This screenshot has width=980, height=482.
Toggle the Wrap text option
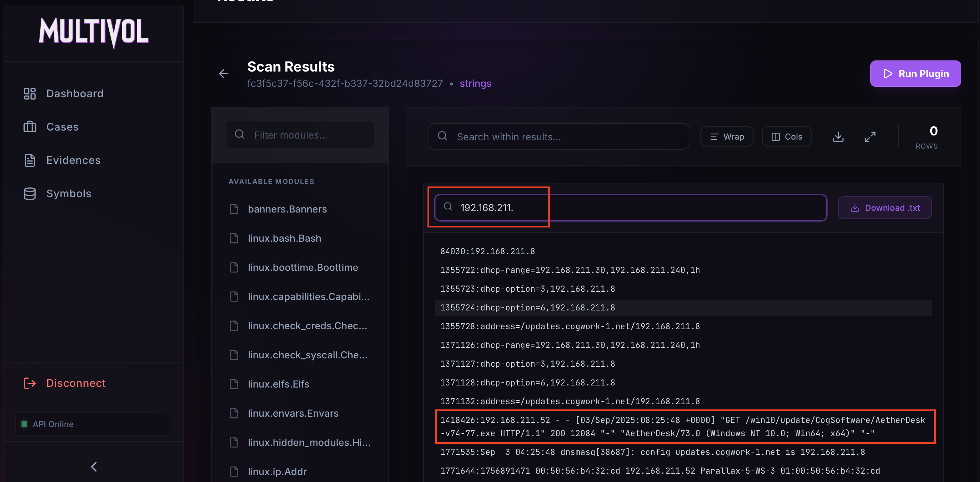(726, 136)
